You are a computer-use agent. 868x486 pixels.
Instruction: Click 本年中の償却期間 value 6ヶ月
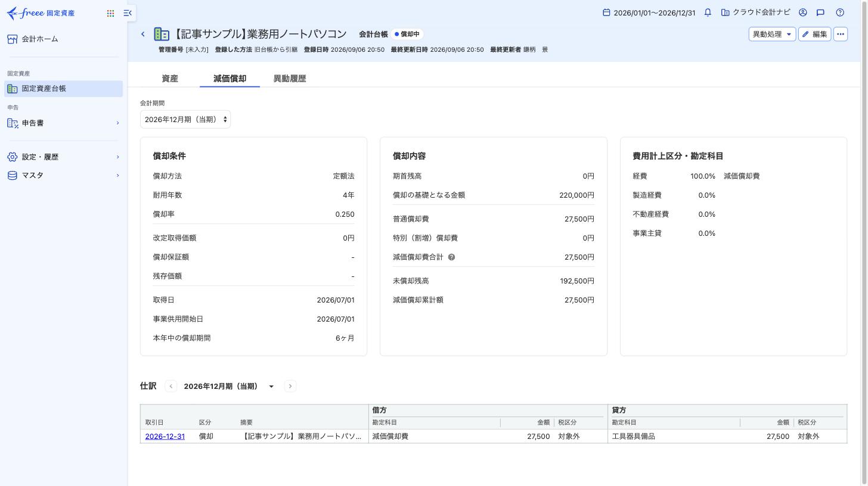point(345,338)
